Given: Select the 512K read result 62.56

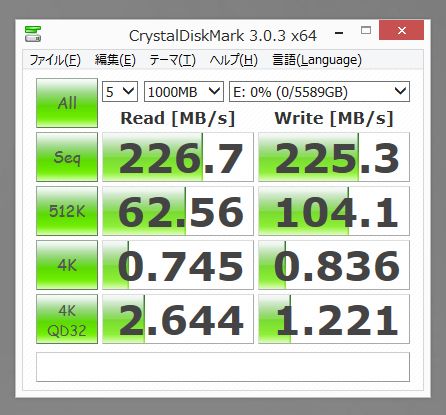Looking at the screenshot, I should click(x=178, y=211).
